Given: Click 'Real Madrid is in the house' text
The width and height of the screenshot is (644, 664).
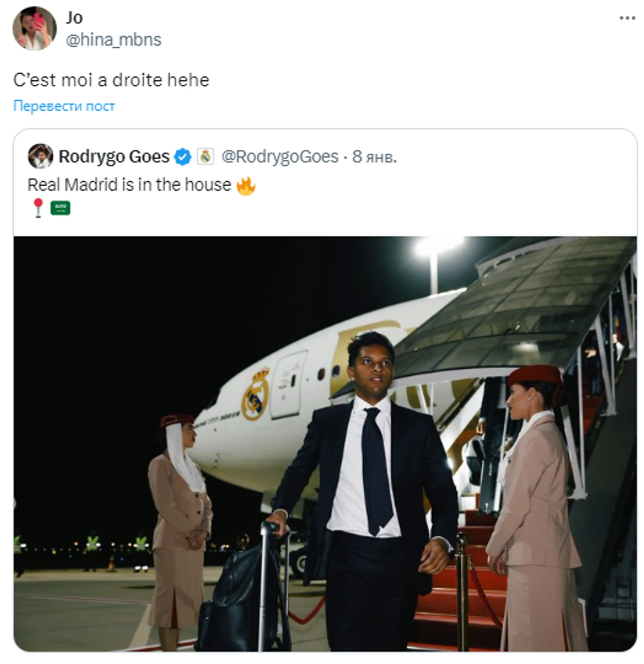Looking at the screenshot, I should click(129, 185).
